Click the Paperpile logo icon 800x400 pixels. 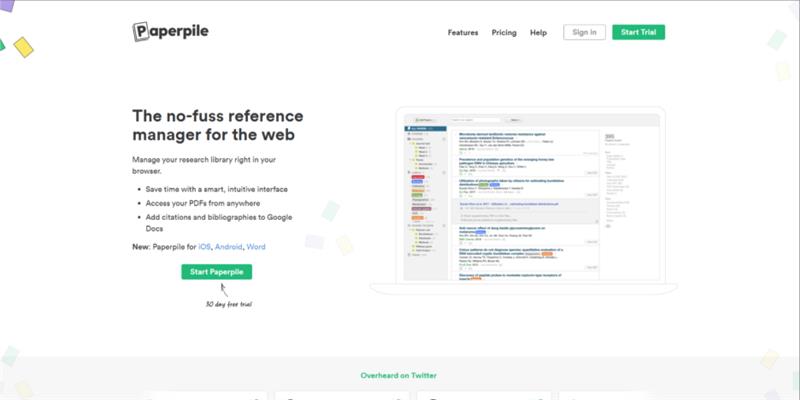(142, 32)
